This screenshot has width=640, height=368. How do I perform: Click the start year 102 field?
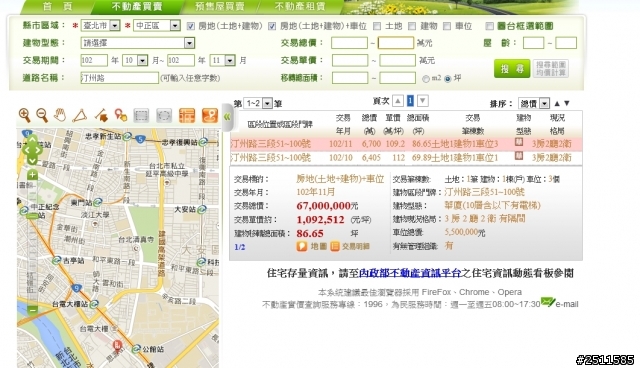[x=94, y=60]
